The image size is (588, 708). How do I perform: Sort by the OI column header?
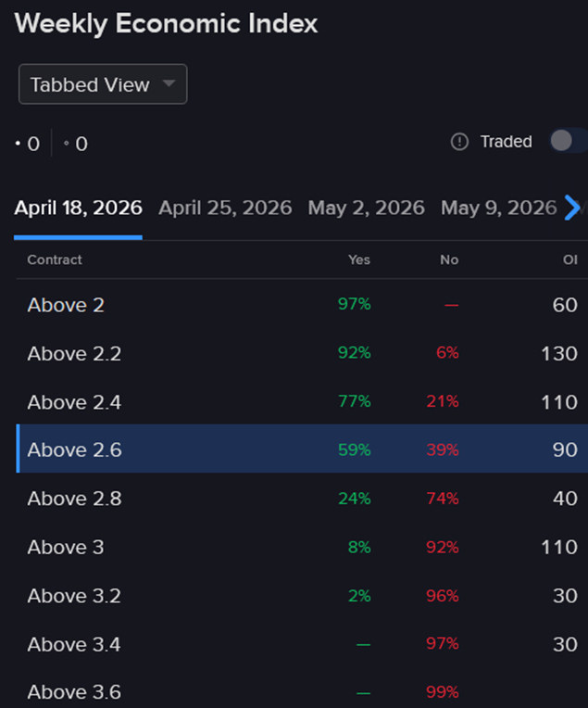click(570, 259)
